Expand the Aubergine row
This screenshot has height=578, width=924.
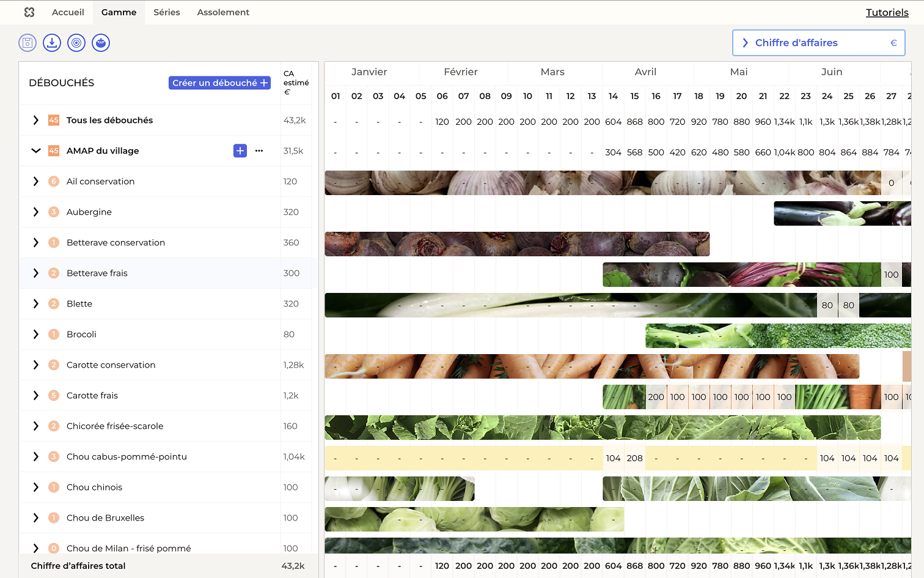pyautogui.click(x=35, y=212)
